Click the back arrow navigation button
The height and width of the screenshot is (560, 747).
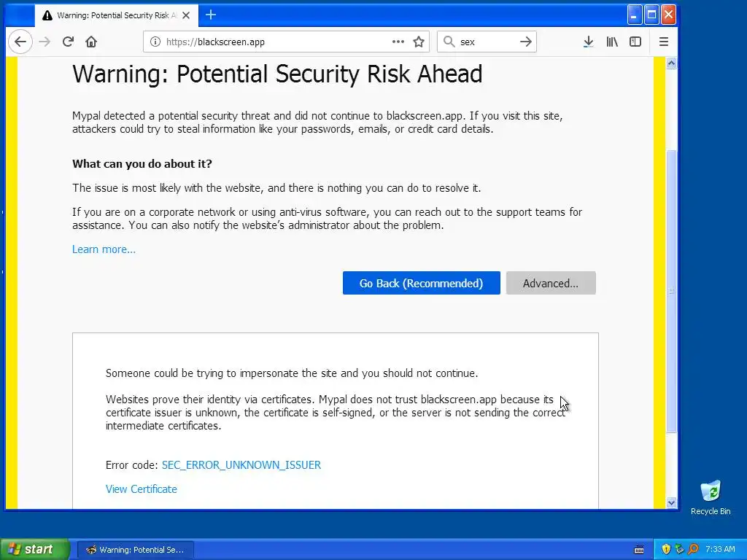pyautogui.click(x=20, y=42)
